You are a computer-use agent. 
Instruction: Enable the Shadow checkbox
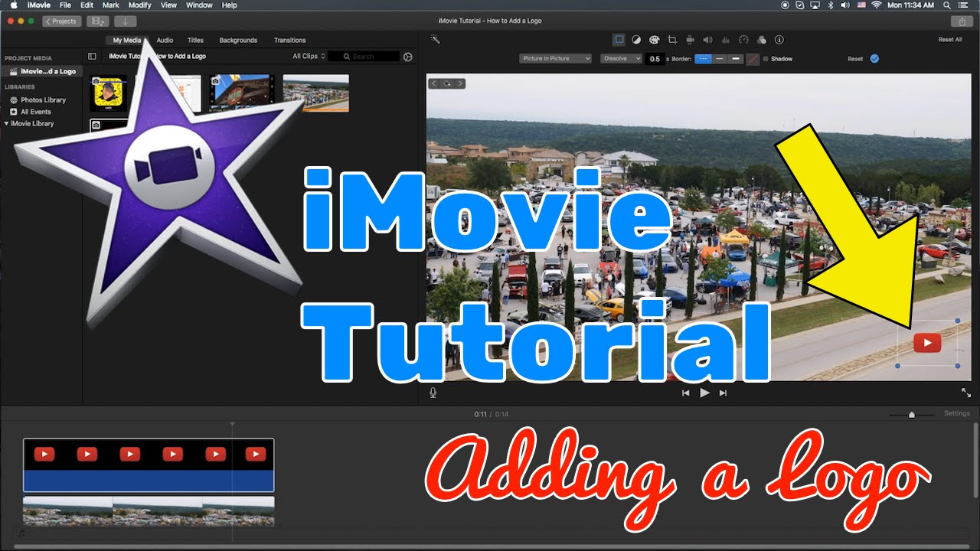pyautogui.click(x=766, y=59)
